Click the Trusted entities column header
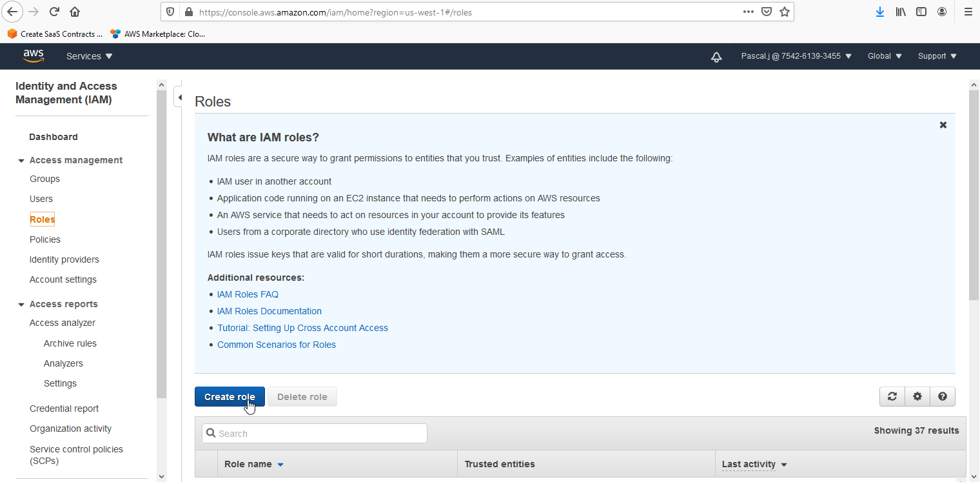The height and width of the screenshot is (484, 980). [500, 464]
